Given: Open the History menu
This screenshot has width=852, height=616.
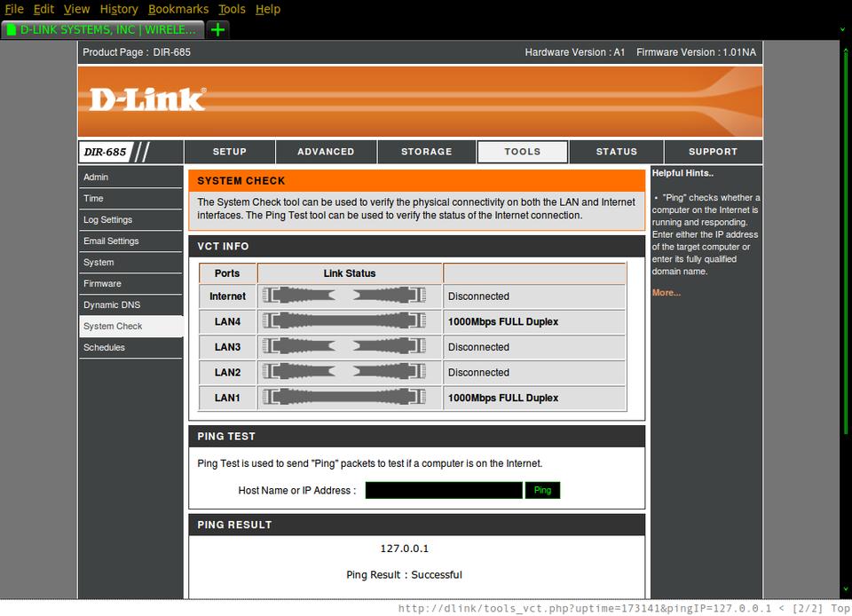Looking at the screenshot, I should click(x=119, y=9).
